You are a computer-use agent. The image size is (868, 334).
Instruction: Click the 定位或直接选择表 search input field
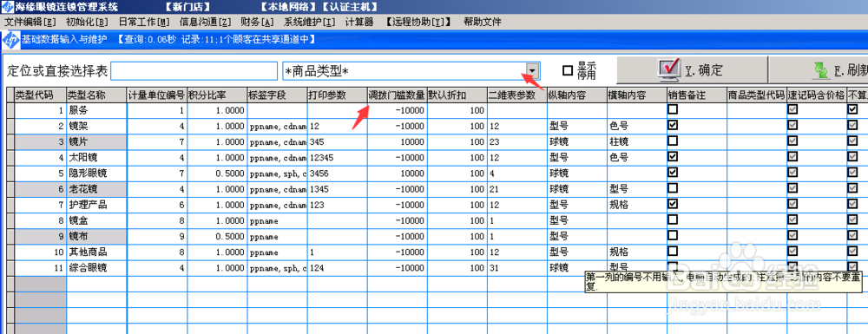tap(194, 71)
